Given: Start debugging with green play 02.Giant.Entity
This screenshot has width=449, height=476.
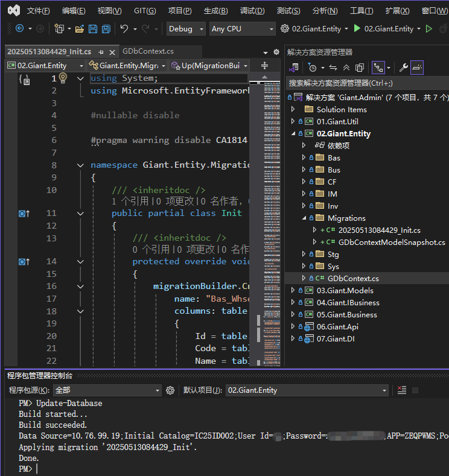Looking at the screenshot, I should click(x=357, y=29).
